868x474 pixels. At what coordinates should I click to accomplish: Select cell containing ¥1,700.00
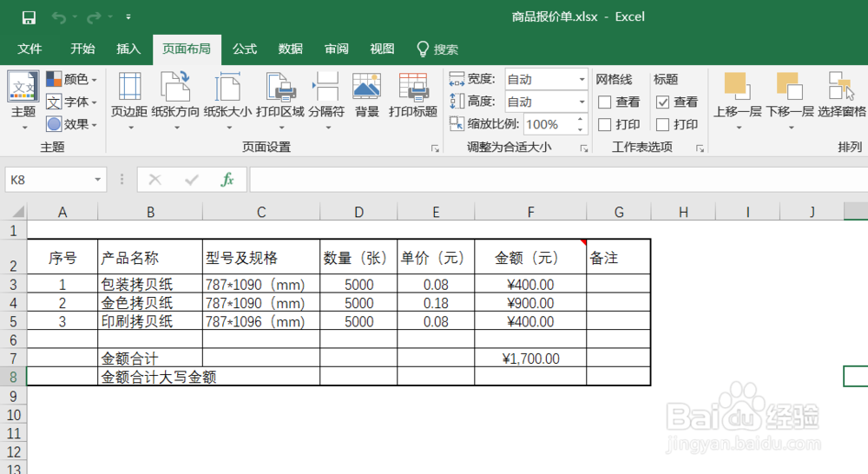pos(530,359)
